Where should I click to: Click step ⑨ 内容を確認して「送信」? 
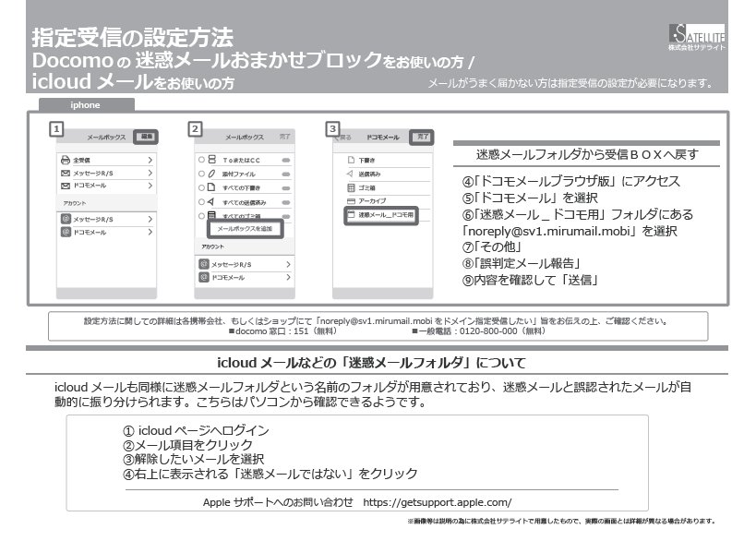pos(531,280)
